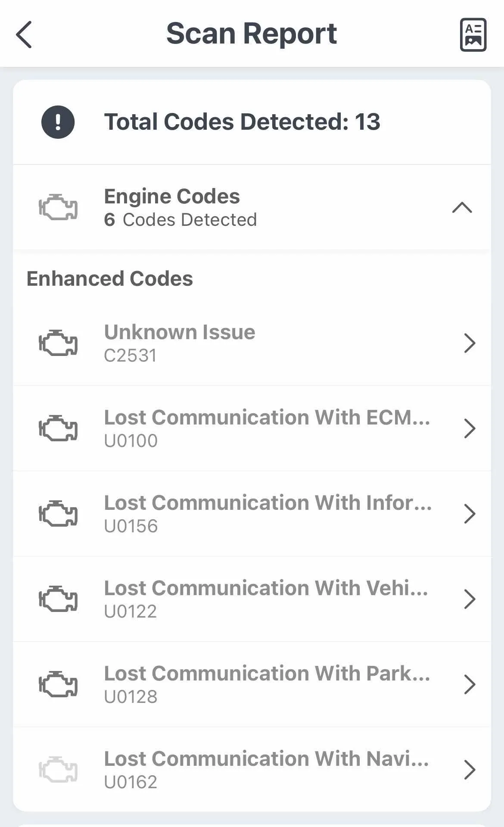504x827 pixels.
Task: Tap Total Codes Detected: 13 summary
Action: click(x=242, y=122)
